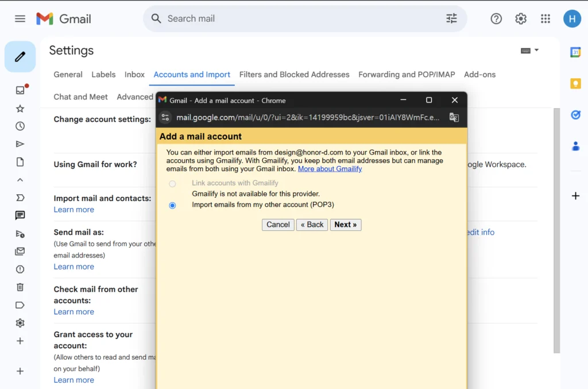The image size is (588, 389).
Task: Collapse the sidebar Less chevron
Action: [20, 180]
